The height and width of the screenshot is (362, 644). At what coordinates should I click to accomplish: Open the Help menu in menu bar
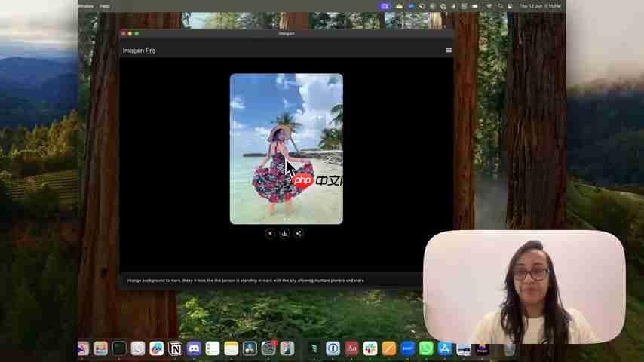104,6
